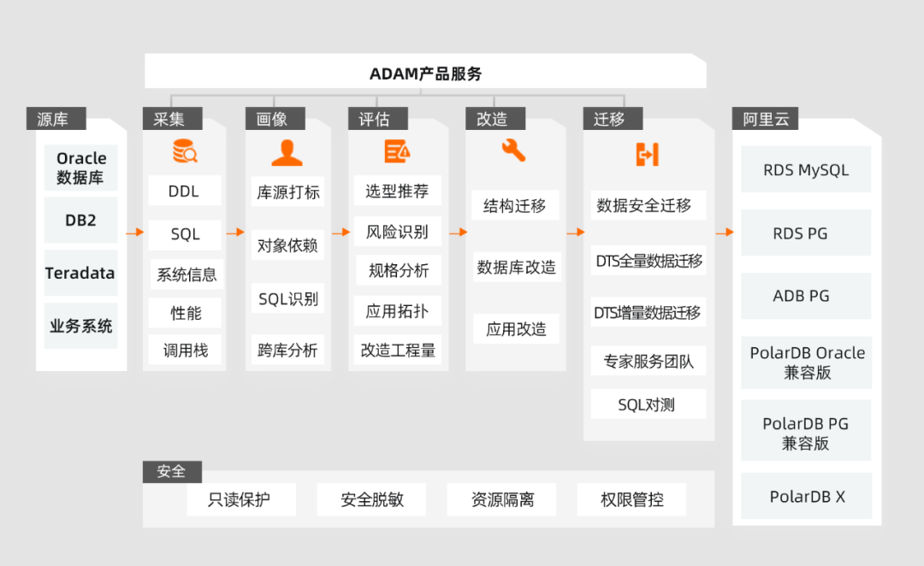This screenshot has height=566, width=924.
Task: Click the 系统信息 item
Action: tap(187, 274)
